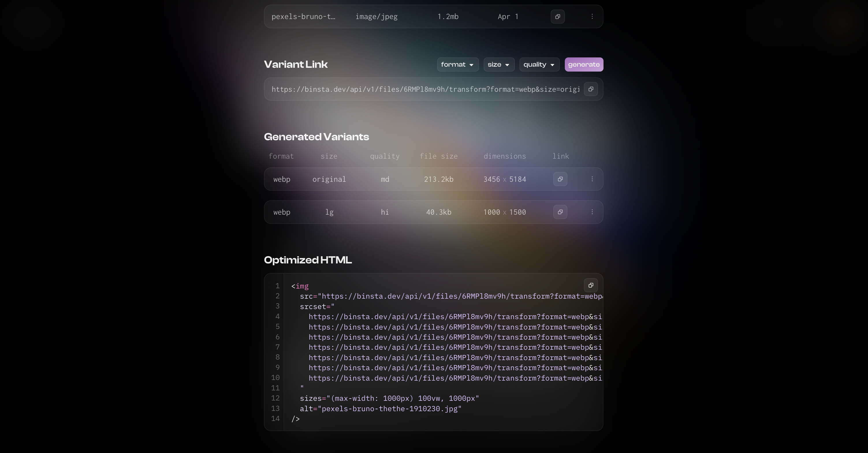
Task: Click the lg size value
Action: pos(329,213)
